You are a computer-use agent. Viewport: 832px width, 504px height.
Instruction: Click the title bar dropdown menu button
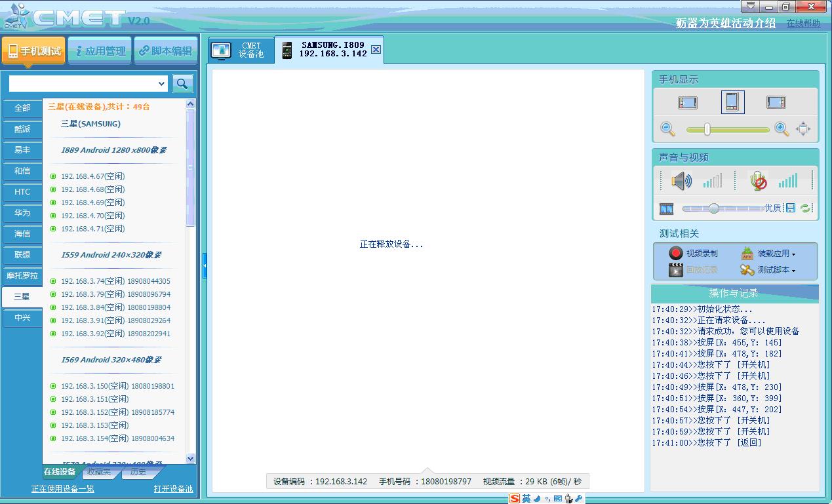tap(751, 7)
